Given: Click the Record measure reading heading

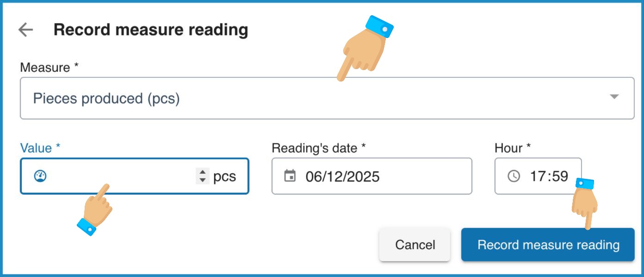Looking at the screenshot, I should pyautogui.click(x=151, y=30).
